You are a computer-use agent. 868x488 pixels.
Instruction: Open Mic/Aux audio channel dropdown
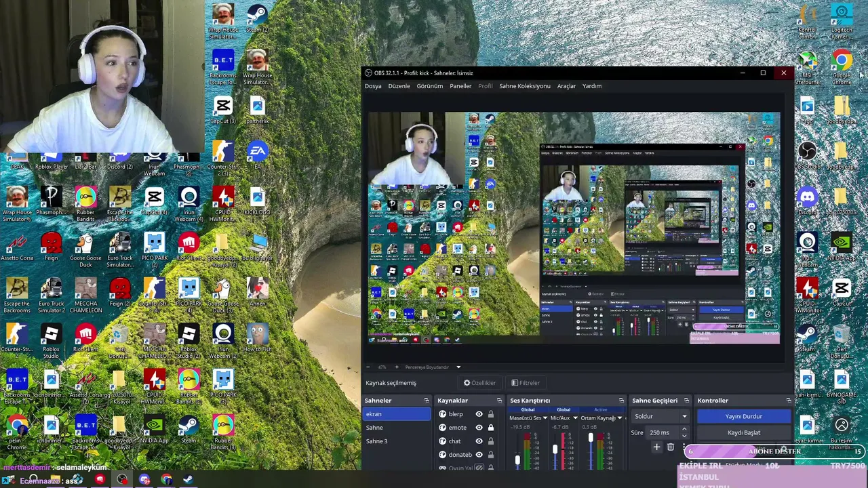[575, 418]
